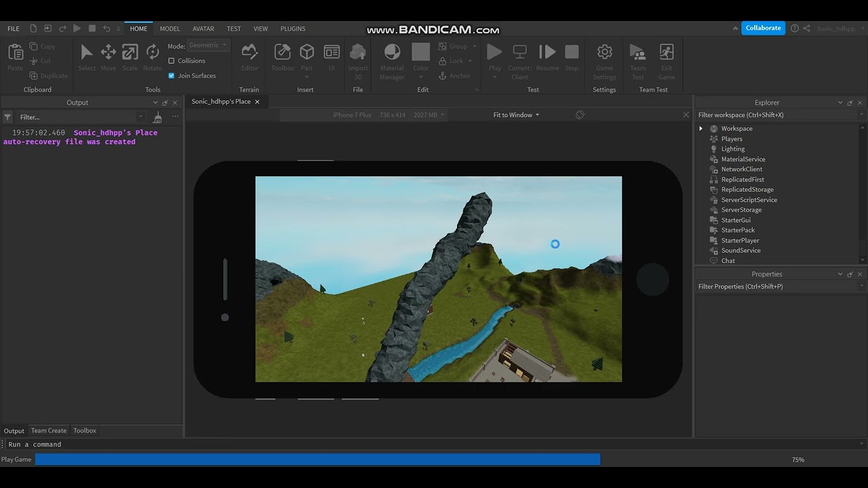Expand the Workspace tree node
The width and height of the screenshot is (868, 488).
point(701,129)
